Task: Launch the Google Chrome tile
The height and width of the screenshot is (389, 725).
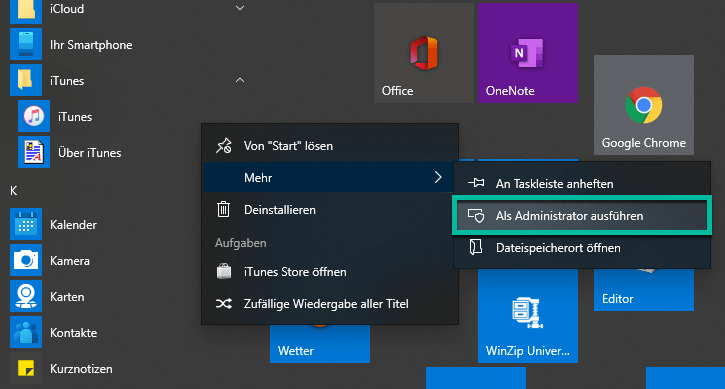Action: click(644, 105)
